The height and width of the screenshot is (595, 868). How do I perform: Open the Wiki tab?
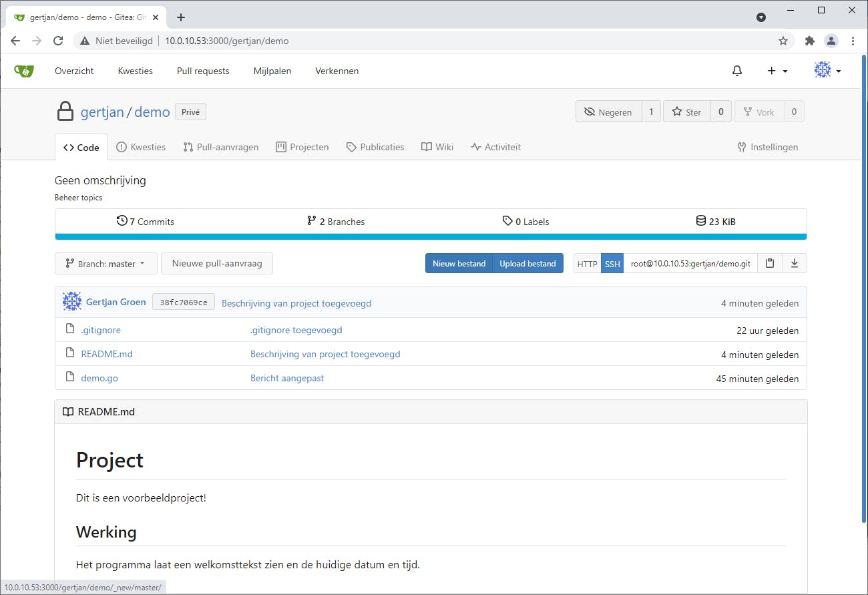pyautogui.click(x=437, y=147)
